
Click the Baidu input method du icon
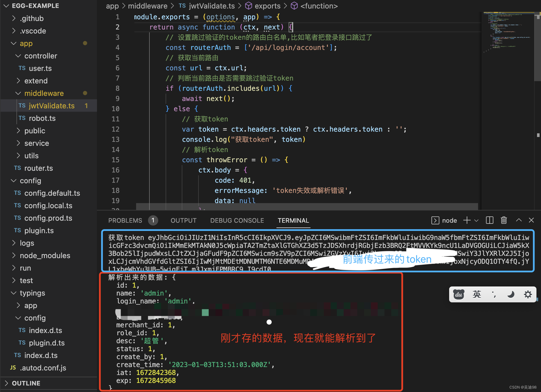tap(458, 294)
